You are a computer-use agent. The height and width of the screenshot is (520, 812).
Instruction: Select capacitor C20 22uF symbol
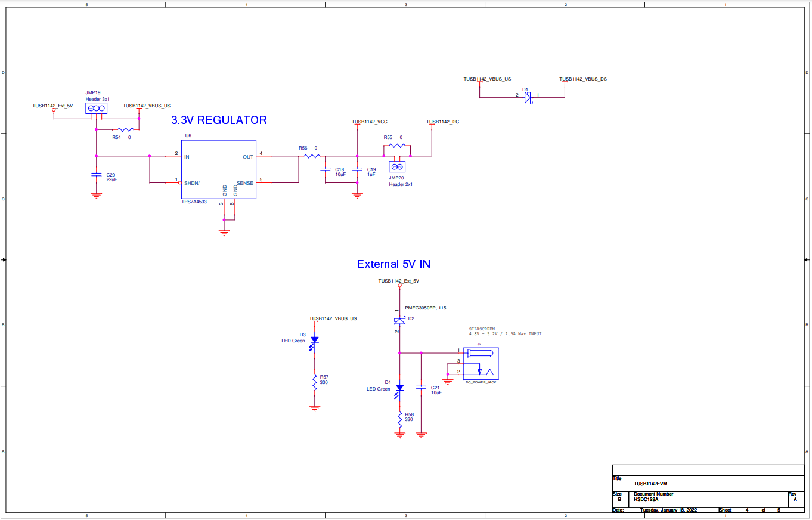tap(96, 174)
